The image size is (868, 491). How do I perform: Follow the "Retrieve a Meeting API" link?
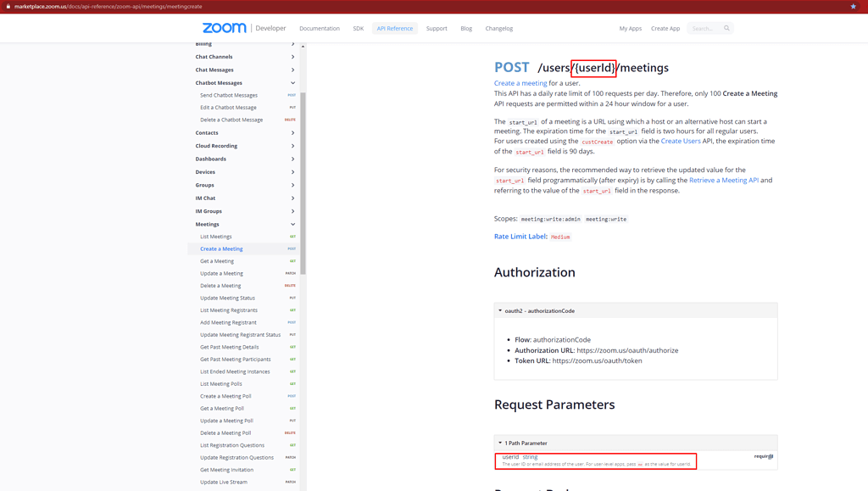pyautogui.click(x=725, y=180)
